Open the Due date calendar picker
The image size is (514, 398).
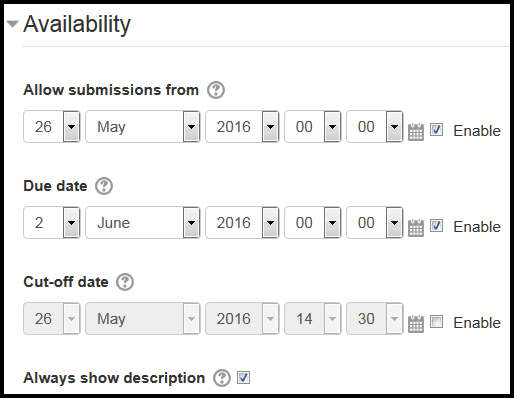coord(416,227)
